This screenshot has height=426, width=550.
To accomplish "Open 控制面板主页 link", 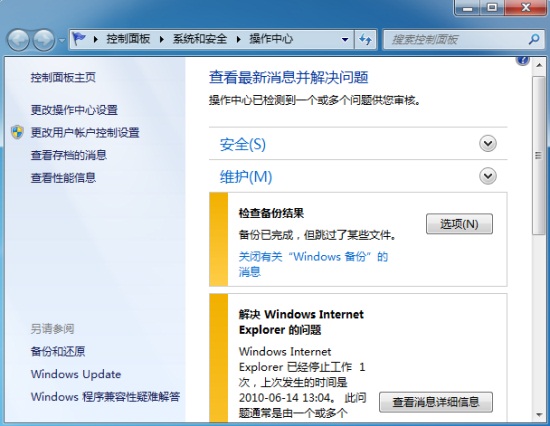I will pyautogui.click(x=63, y=77).
